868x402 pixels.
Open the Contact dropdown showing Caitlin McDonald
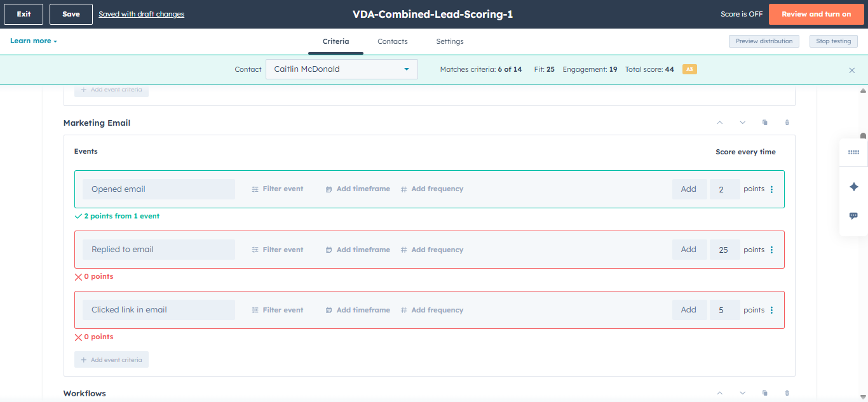[342, 69]
